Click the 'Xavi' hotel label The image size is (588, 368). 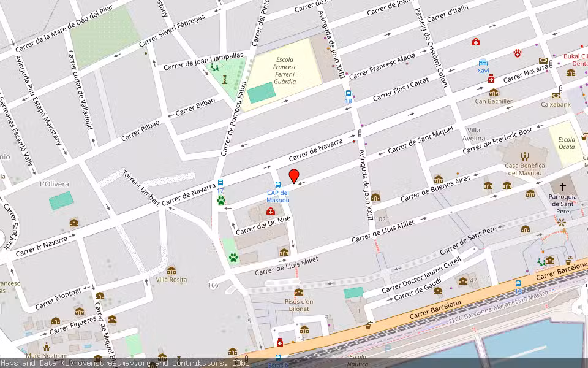point(483,70)
